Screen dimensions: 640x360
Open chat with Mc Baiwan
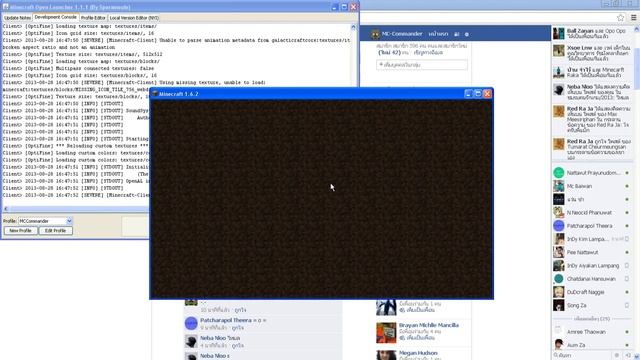tap(592, 186)
